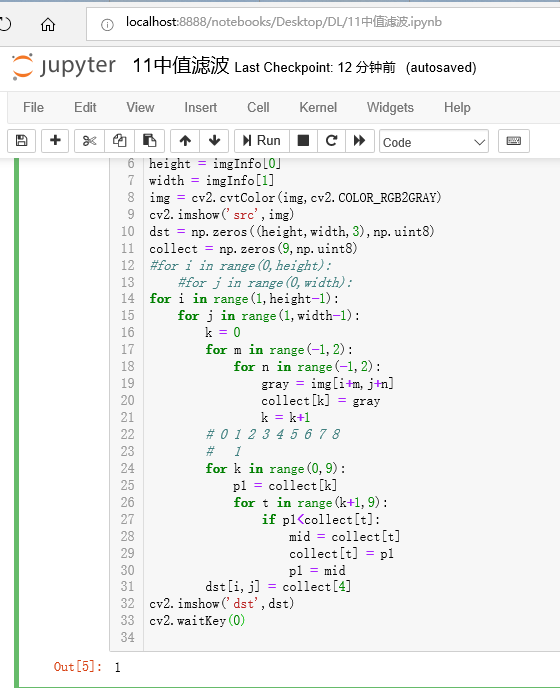Rename the notebook title 11中值滤波
560x691 pixels.
tap(181, 66)
